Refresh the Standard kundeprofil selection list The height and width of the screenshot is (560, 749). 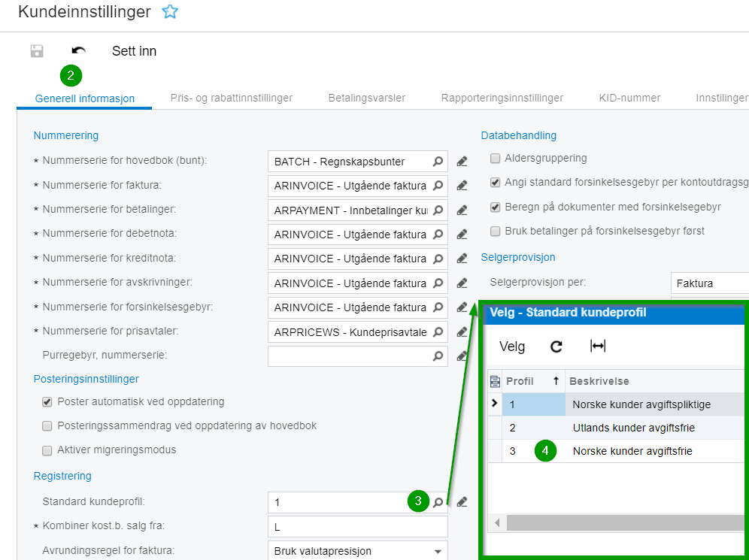pyautogui.click(x=555, y=346)
